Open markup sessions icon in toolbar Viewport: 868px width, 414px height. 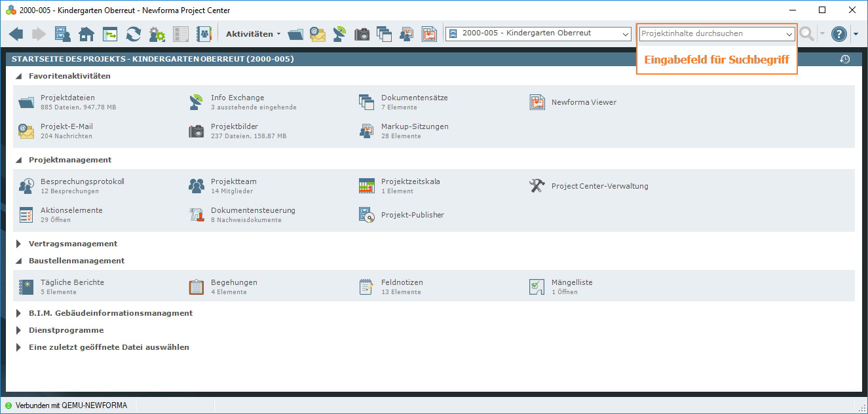pos(407,34)
